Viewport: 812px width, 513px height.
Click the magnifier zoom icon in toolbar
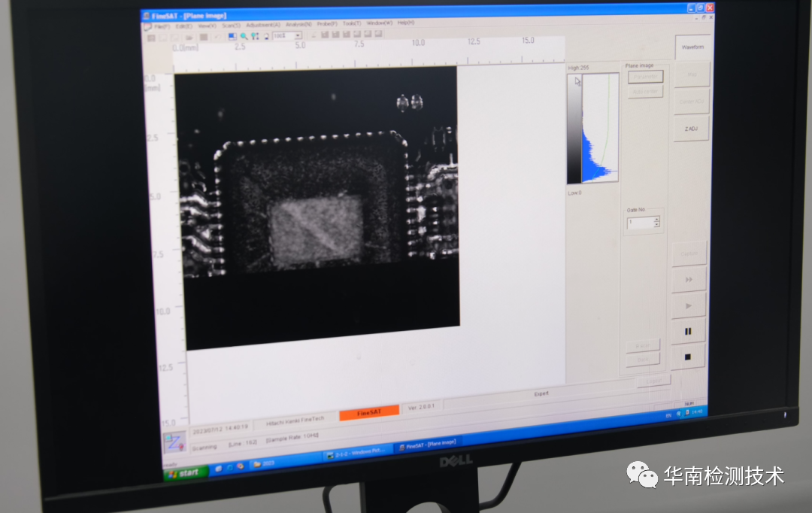(244, 35)
